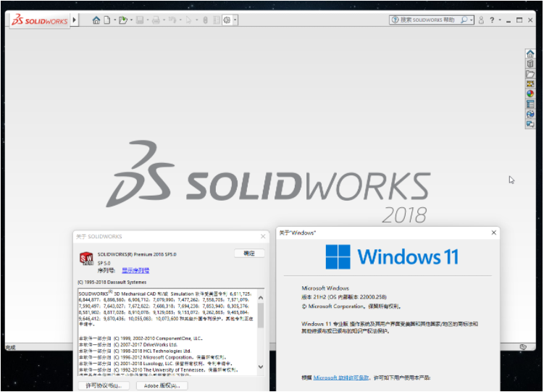Open the Custom Properties task pane tab
Image resolution: width=544 pixels, height=392 pixels.
[x=530, y=104]
